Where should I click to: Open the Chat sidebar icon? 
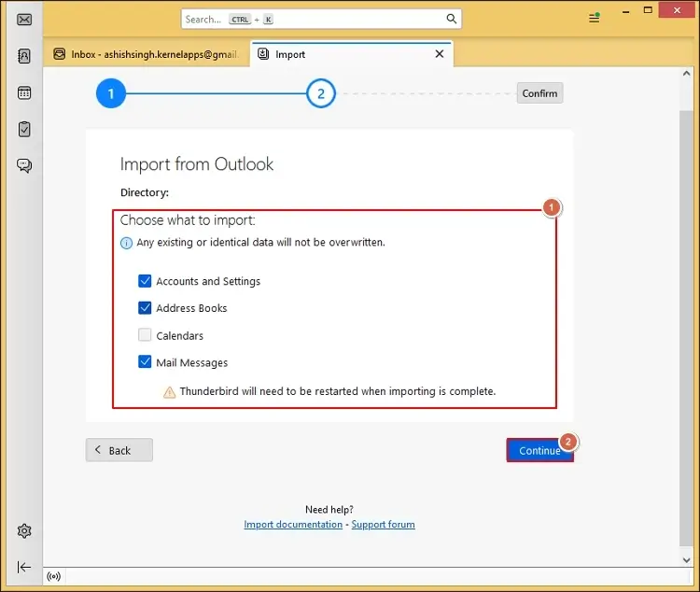pos(24,165)
